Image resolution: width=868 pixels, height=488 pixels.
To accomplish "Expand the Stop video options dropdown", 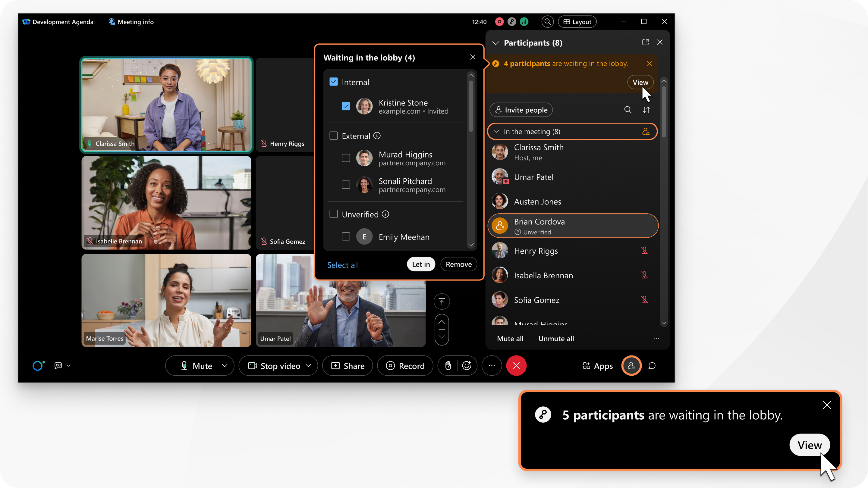I will point(309,366).
